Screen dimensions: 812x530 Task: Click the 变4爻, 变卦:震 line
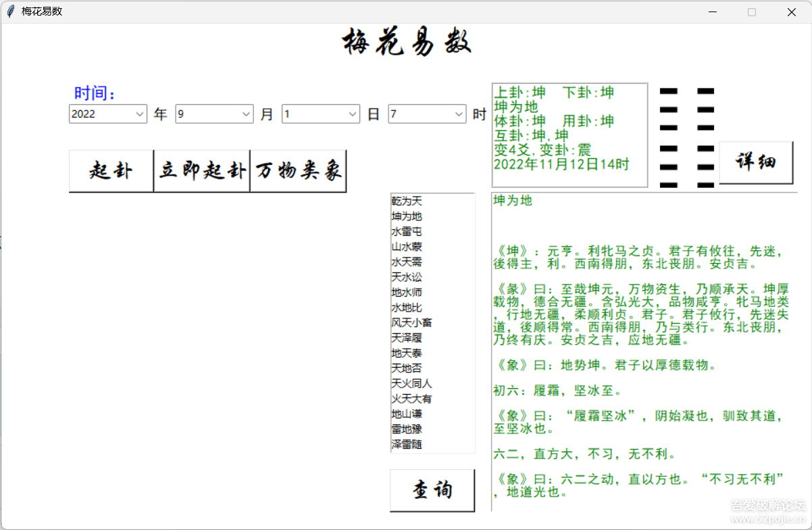[x=542, y=149]
